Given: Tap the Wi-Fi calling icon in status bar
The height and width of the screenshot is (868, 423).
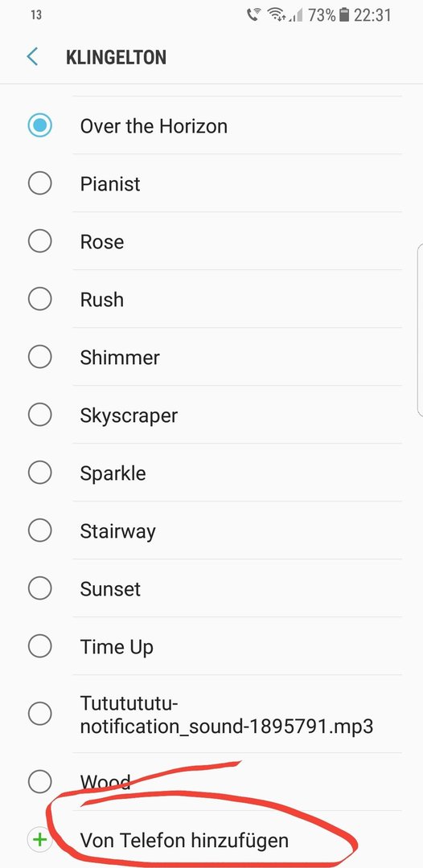Looking at the screenshot, I should [253, 15].
